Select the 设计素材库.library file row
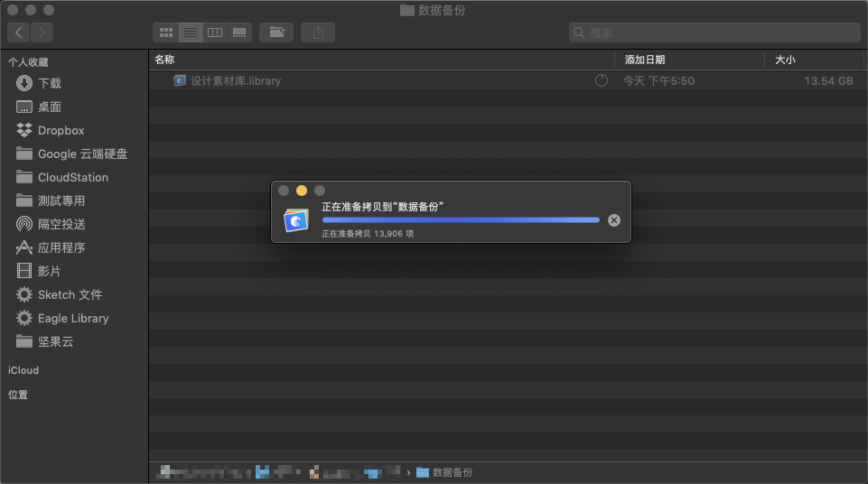Image resolution: width=868 pixels, height=484 pixels. 507,80
